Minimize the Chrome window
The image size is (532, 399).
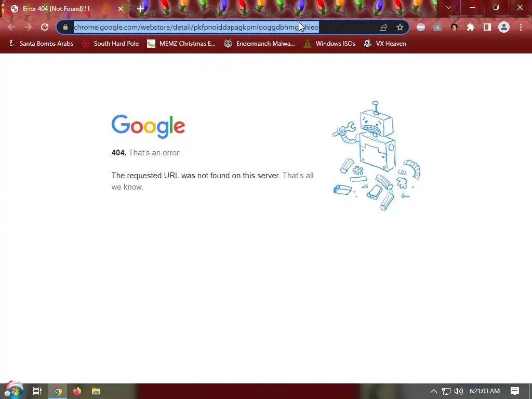pos(472,7)
